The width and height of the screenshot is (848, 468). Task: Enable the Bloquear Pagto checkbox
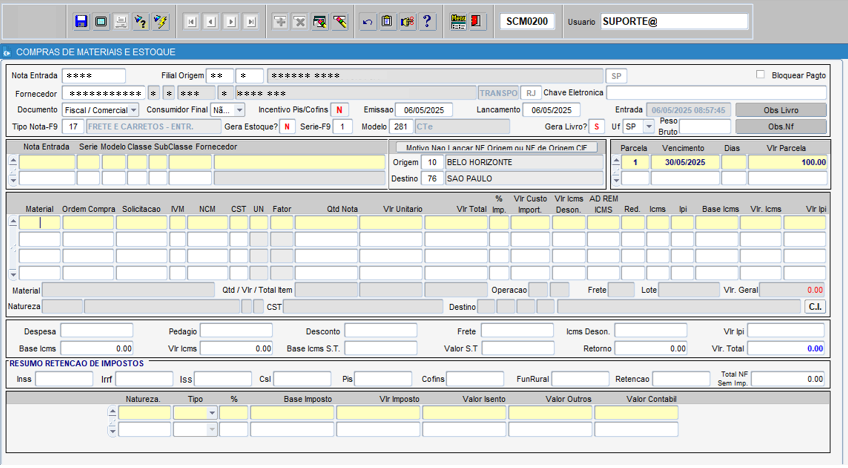point(761,75)
